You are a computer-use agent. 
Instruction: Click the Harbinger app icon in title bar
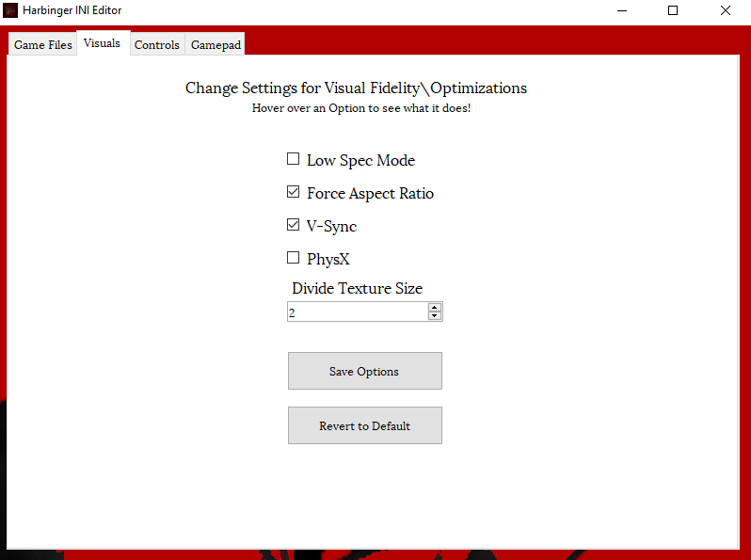10,10
